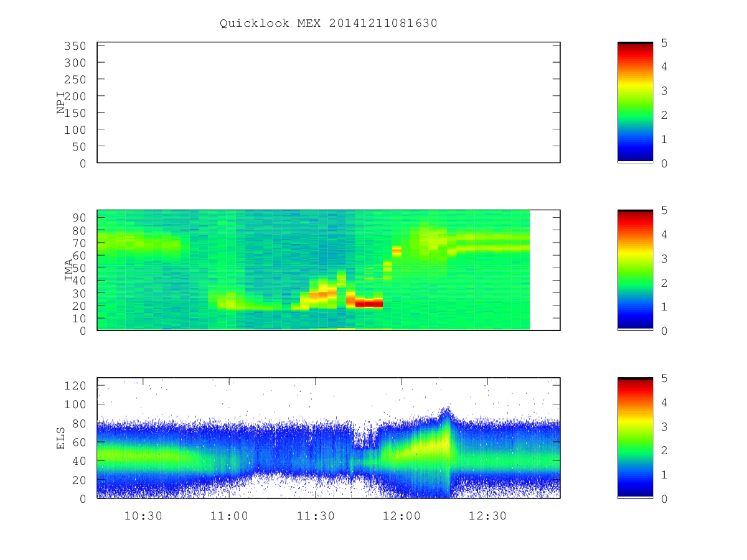Image resolution: width=747 pixels, height=560 pixels.
Task: Click the NPI panel color scale bar
Action: click(635, 103)
